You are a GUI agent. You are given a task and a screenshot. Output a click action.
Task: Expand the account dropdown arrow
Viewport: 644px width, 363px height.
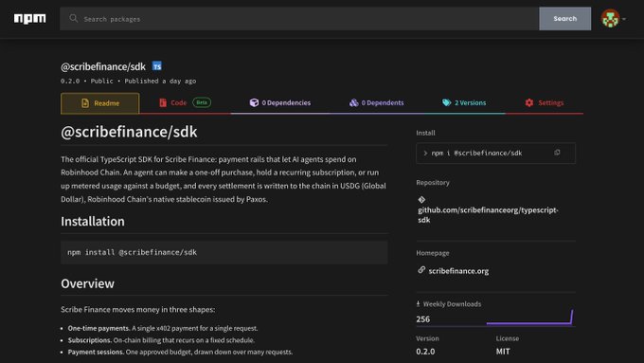[624, 19]
